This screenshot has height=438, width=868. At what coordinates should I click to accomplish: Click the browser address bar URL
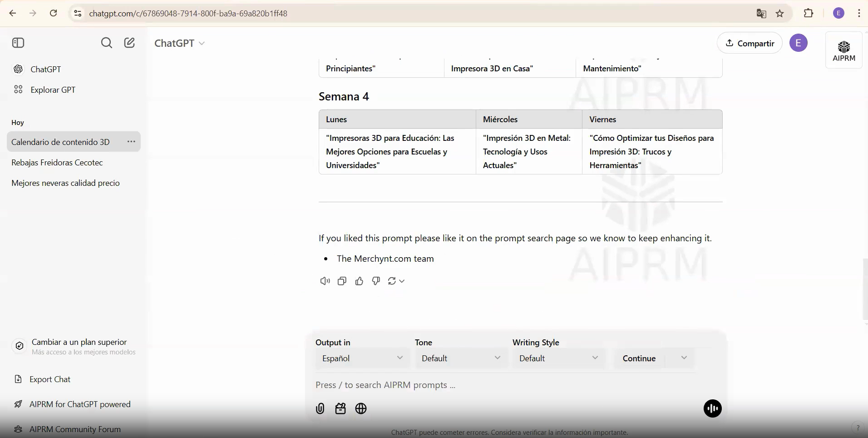pos(188,14)
